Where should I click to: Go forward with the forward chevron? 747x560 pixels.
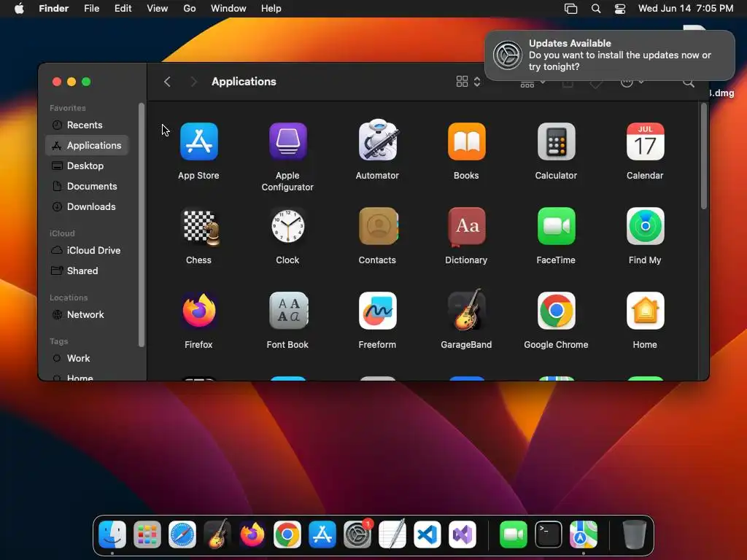point(193,82)
